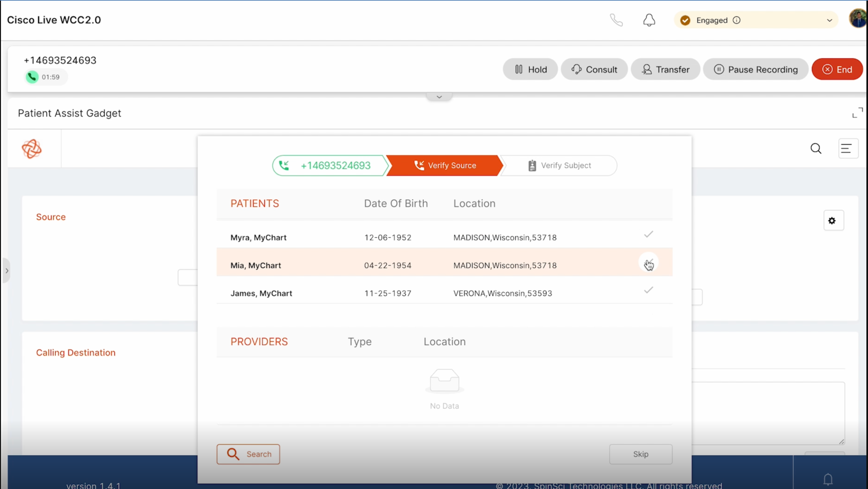Open the Engaged agent status dropdown
Viewport: 868px width, 489px height.
pos(756,20)
